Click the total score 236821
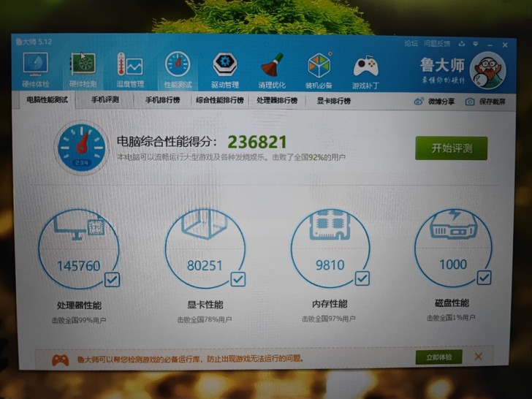The width and height of the screenshot is (532, 399). (x=256, y=142)
